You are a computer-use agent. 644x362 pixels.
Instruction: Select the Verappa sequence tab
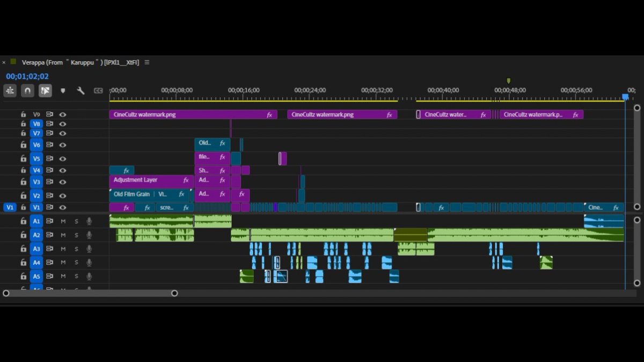click(x=80, y=62)
